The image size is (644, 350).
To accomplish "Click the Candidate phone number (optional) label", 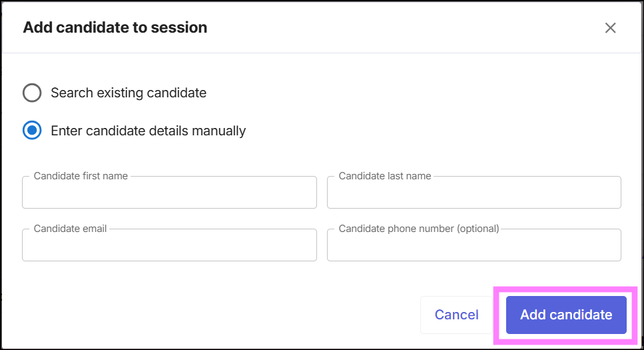I will pyautogui.click(x=419, y=229).
